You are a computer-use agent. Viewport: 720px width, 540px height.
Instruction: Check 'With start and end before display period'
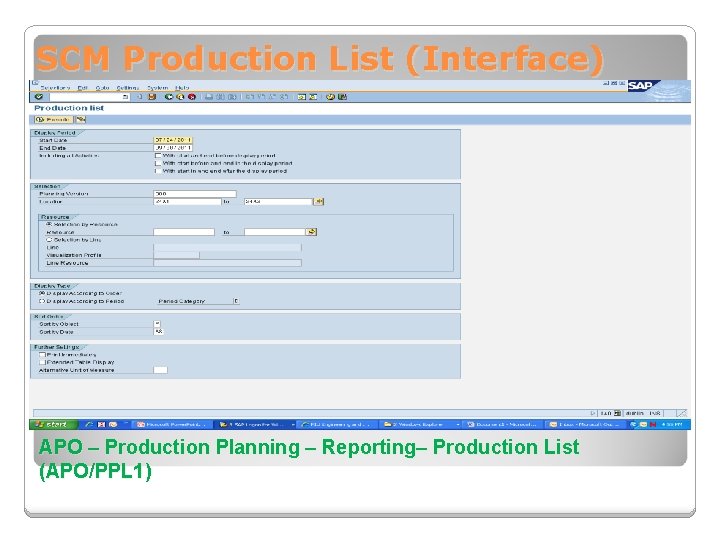[158, 156]
